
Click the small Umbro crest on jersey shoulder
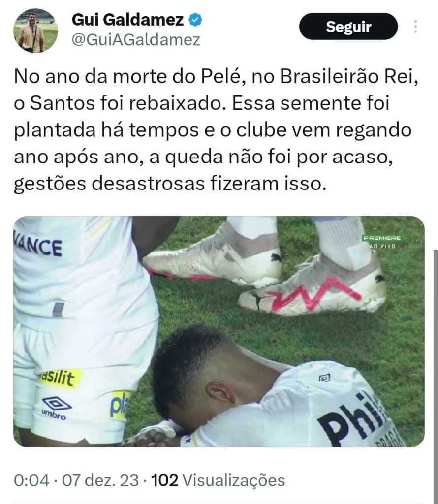pos(324,378)
